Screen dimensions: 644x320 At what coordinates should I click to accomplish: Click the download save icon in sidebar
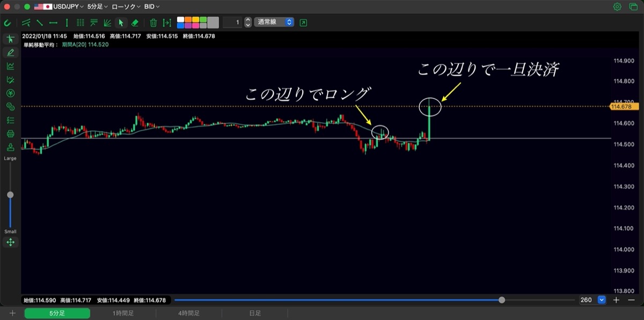click(x=10, y=147)
